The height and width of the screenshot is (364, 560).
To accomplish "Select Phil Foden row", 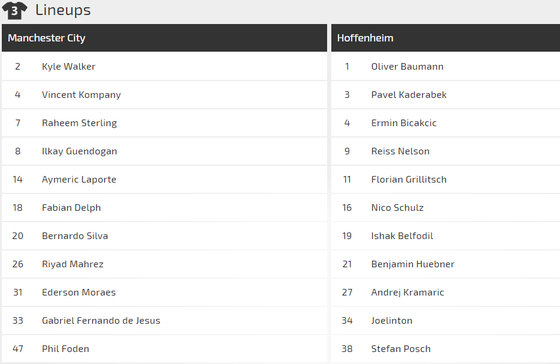I will pos(164,349).
